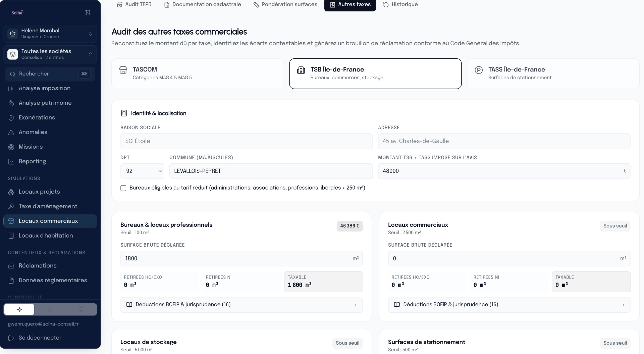Viewport: 644px width, 354px height.
Task: Check Bureaux éligibles au tarif réduit
Action: (x=123, y=188)
